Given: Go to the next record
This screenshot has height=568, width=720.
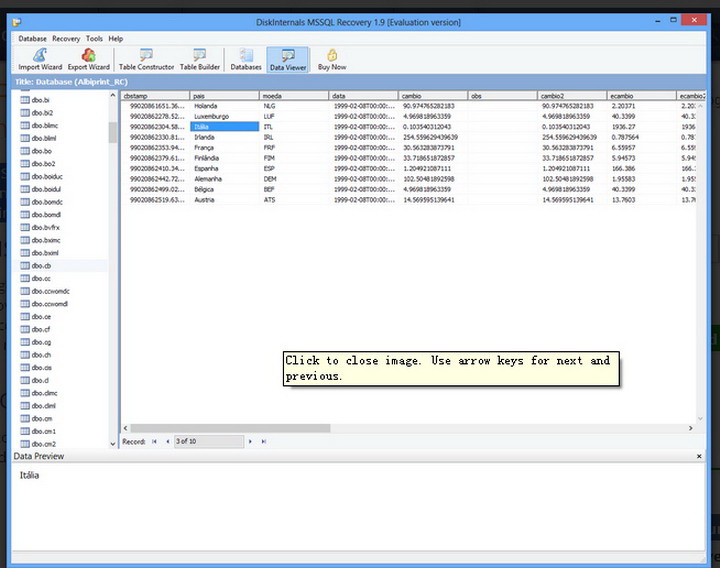Looking at the screenshot, I should tap(250, 441).
